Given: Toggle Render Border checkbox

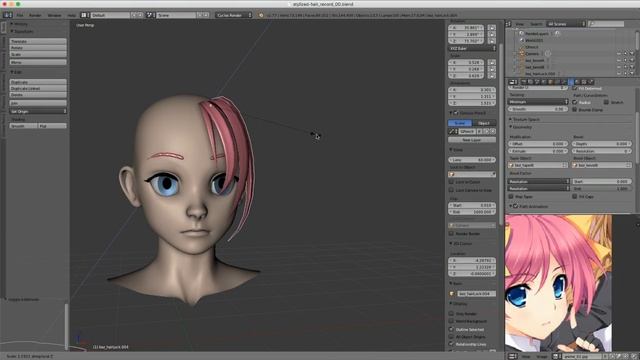Looking at the screenshot, I should pos(451,233).
